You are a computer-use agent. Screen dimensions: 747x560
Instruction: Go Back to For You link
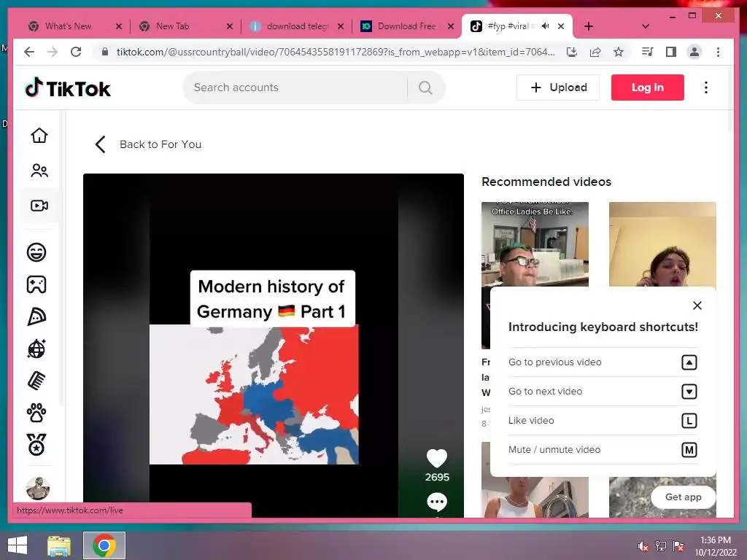(x=148, y=144)
